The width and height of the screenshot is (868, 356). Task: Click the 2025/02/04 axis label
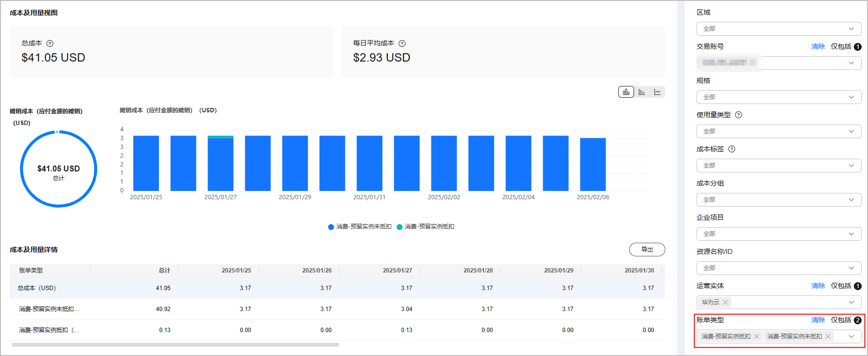pyautogui.click(x=518, y=197)
